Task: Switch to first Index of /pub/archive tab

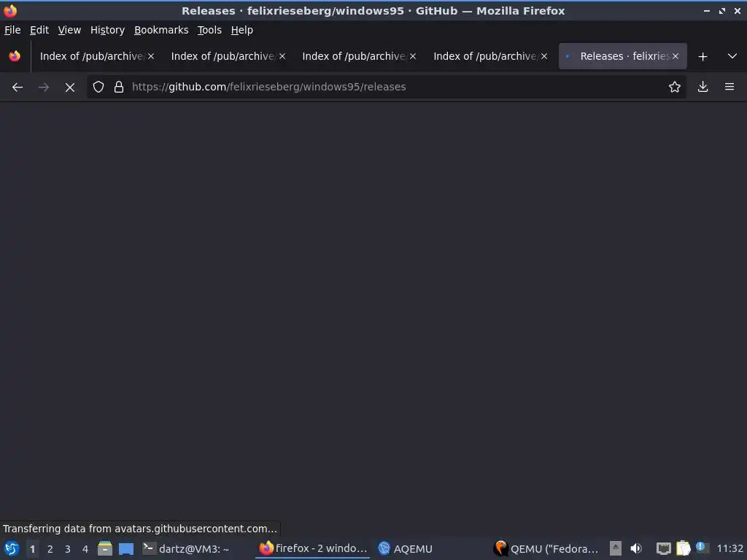Action: click(x=97, y=56)
